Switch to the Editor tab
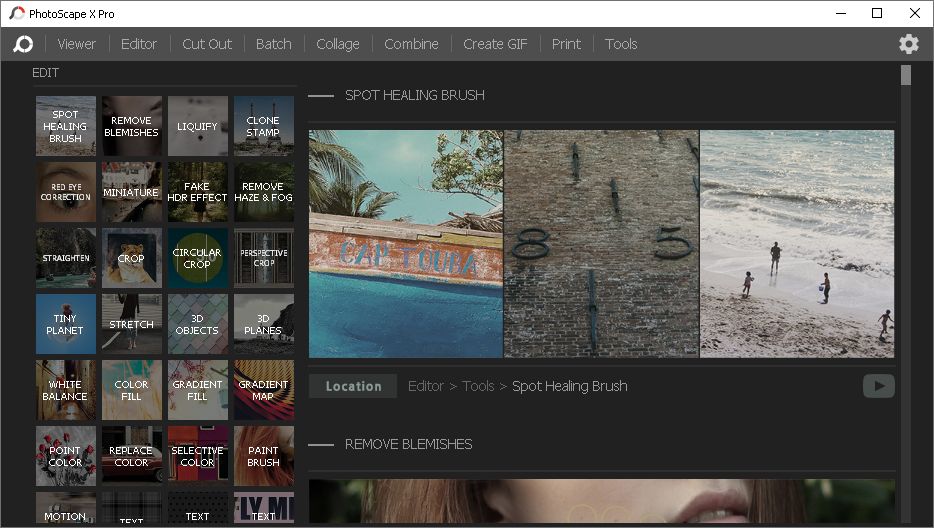 [x=139, y=44]
